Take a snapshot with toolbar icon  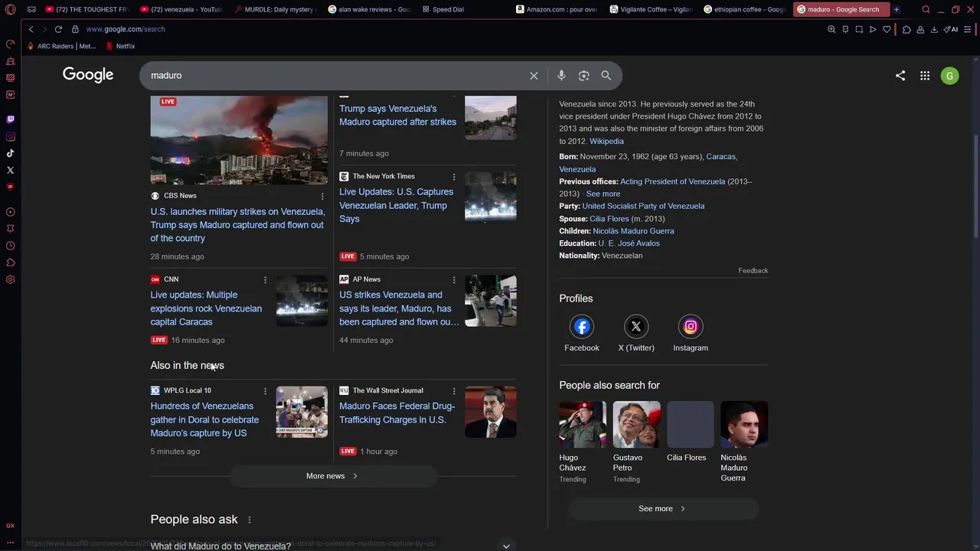point(859,29)
